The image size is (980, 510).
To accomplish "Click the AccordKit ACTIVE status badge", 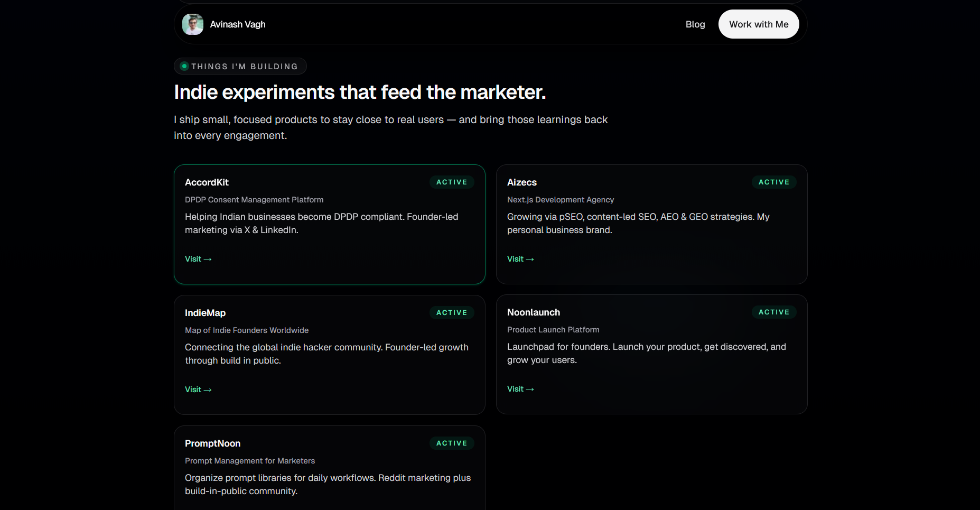I will tap(451, 182).
